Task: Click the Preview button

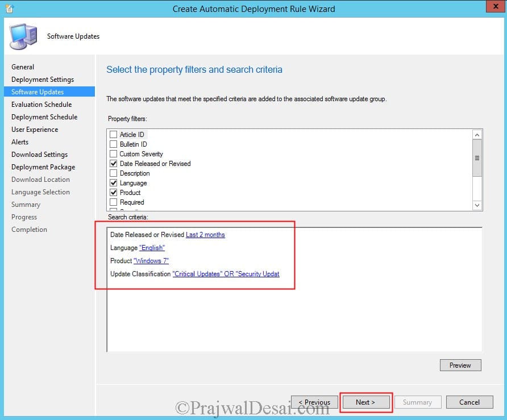Action: click(x=460, y=365)
